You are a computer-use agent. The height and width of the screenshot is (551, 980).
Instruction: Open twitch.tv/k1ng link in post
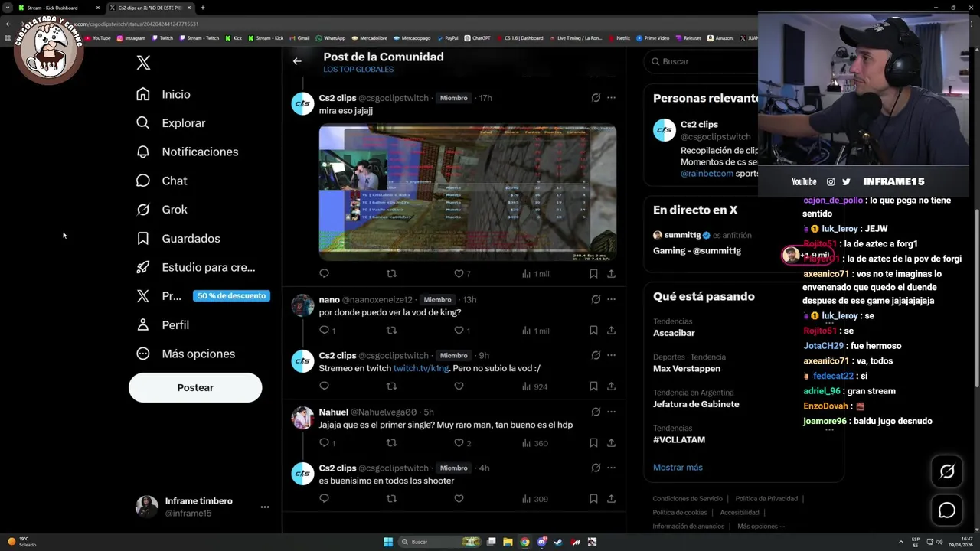point(421,368)
